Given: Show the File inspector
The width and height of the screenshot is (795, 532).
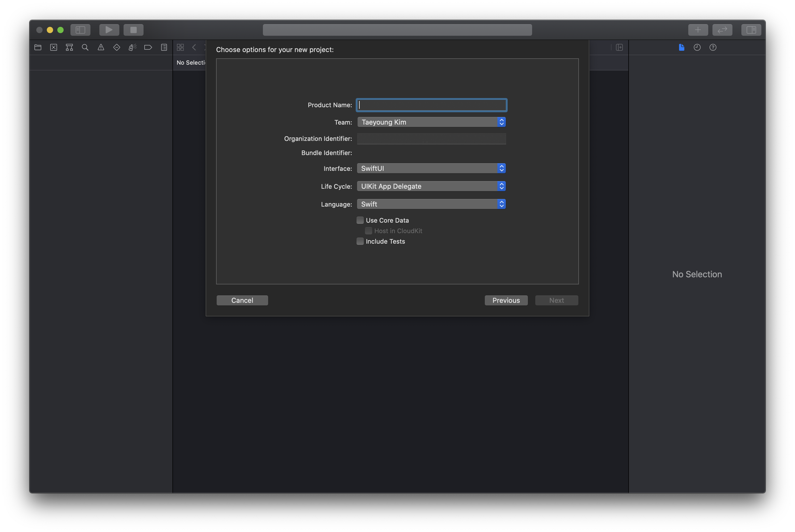Looking at the screenshot, I should (681, 48).
